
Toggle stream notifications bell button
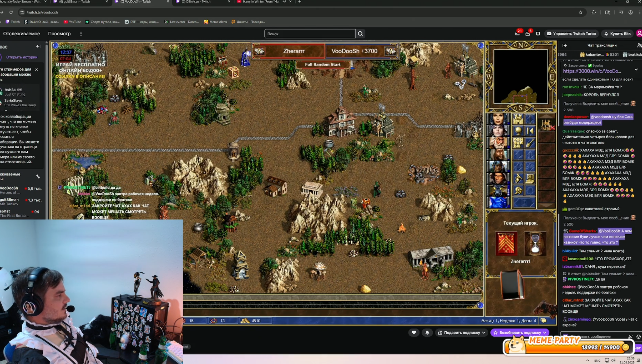coord(427,333)
